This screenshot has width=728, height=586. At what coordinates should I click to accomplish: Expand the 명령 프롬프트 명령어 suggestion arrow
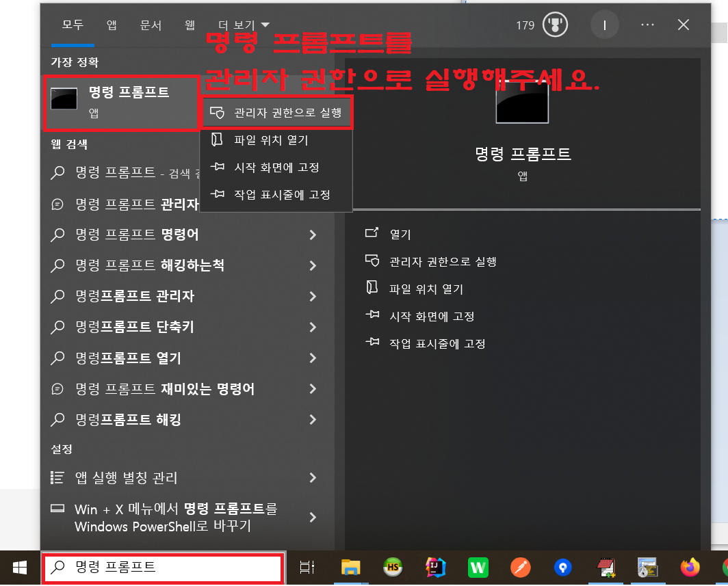313,235
